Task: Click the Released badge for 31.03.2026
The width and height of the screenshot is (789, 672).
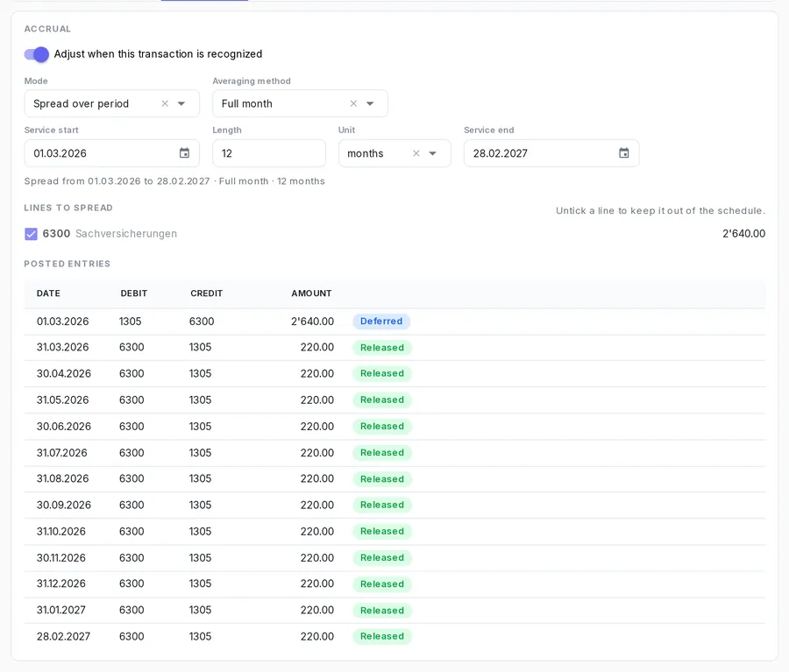Action: coord(382,348)
